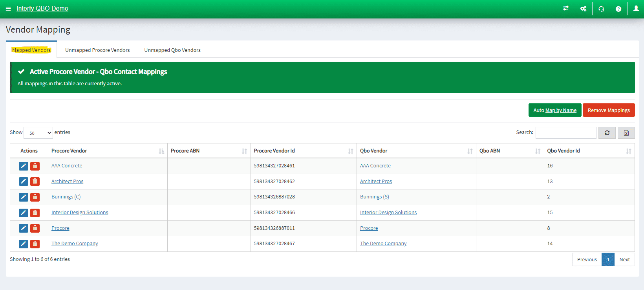644x290 pixels.
Task: Open Interior Design Solutions Procore link
Action: pyautogui.click(x=80, y=213)
